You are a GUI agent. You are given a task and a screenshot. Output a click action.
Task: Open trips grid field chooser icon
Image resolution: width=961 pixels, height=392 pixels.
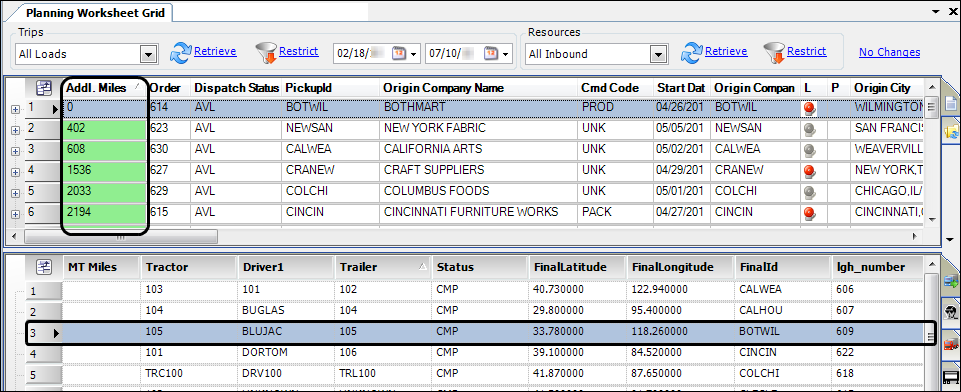pyautogui.click(x=44, y=88)
